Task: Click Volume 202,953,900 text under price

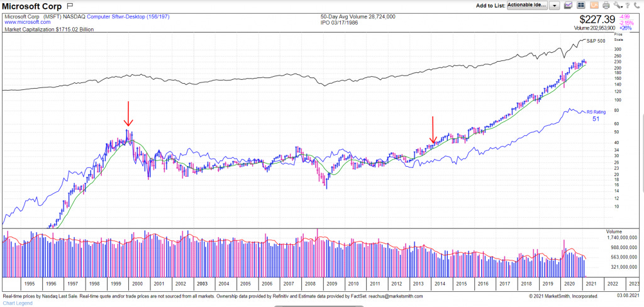Action: (595, 28)
